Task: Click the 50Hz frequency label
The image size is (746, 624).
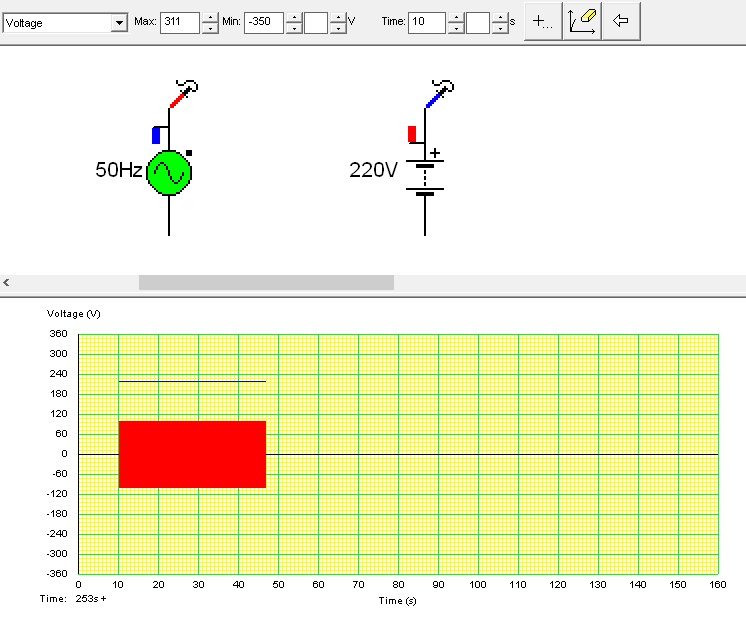Action: coord(118,170)
